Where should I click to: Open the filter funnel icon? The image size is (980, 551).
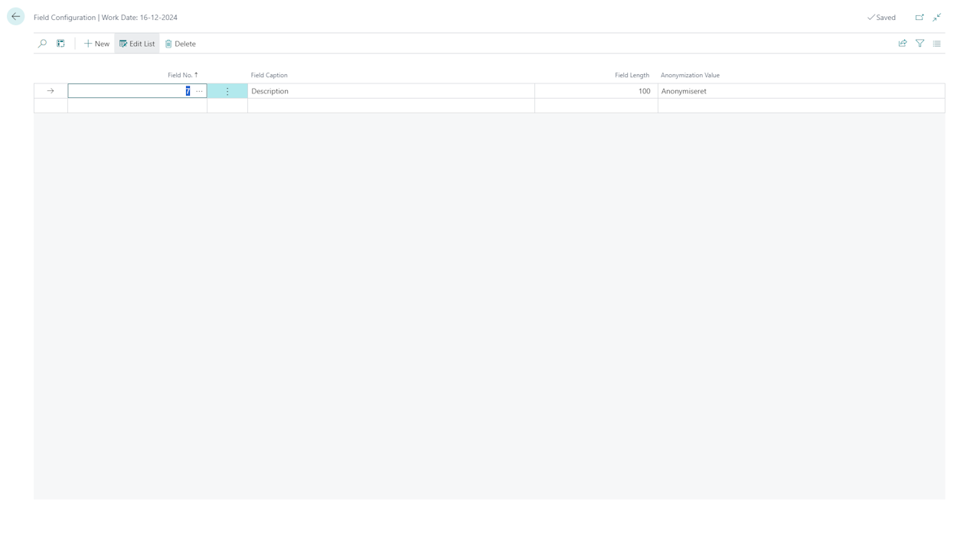(x=920, y=44)
